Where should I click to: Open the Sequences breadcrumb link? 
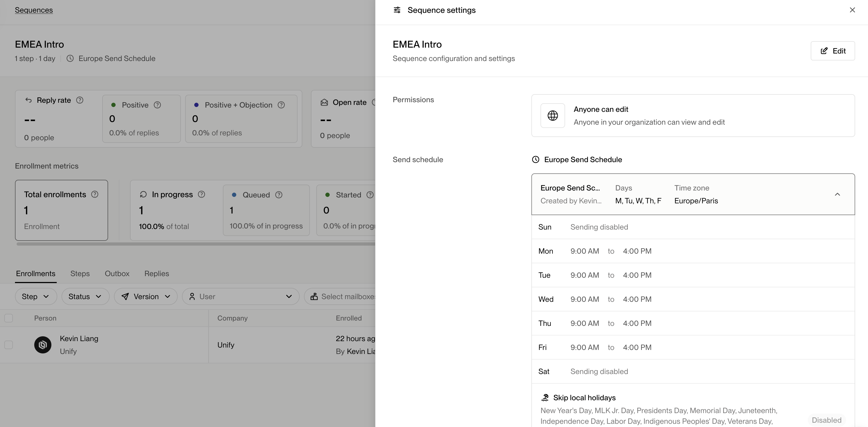click(34, 10)
